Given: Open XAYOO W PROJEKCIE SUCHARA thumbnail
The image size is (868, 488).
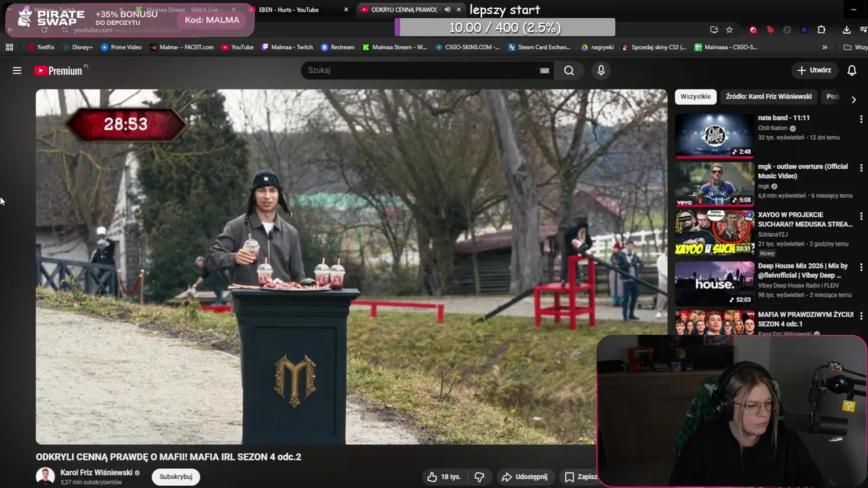Looking at the screenshot, I should click(x=714, y=232).
